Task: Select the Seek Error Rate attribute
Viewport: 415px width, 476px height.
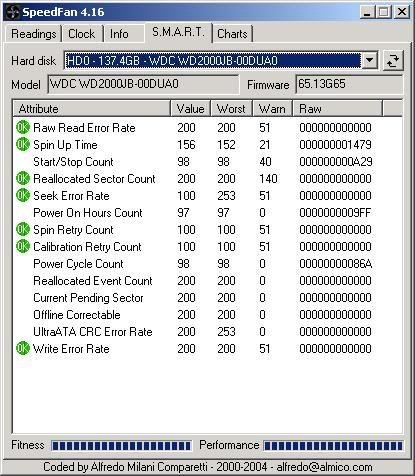Action: [71, 196]
